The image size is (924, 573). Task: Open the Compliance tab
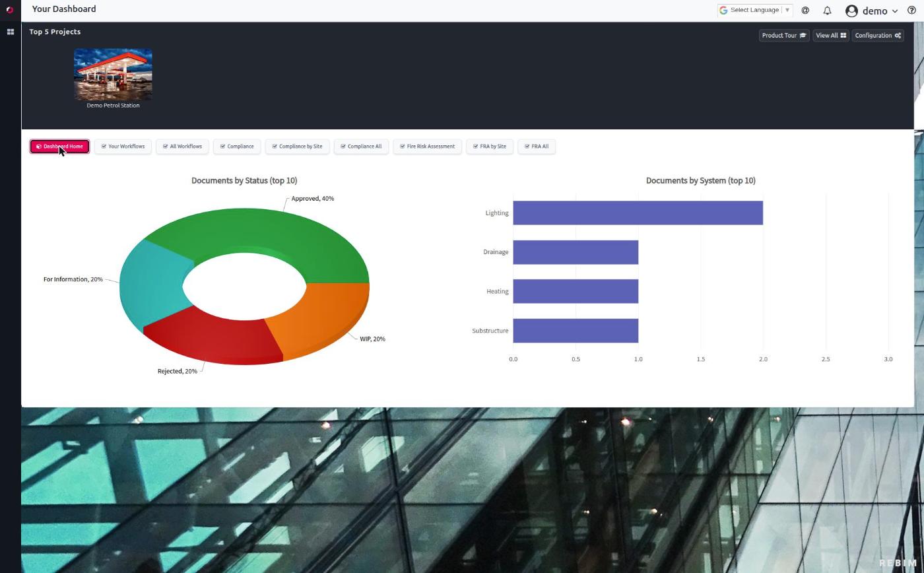point(237,147)
